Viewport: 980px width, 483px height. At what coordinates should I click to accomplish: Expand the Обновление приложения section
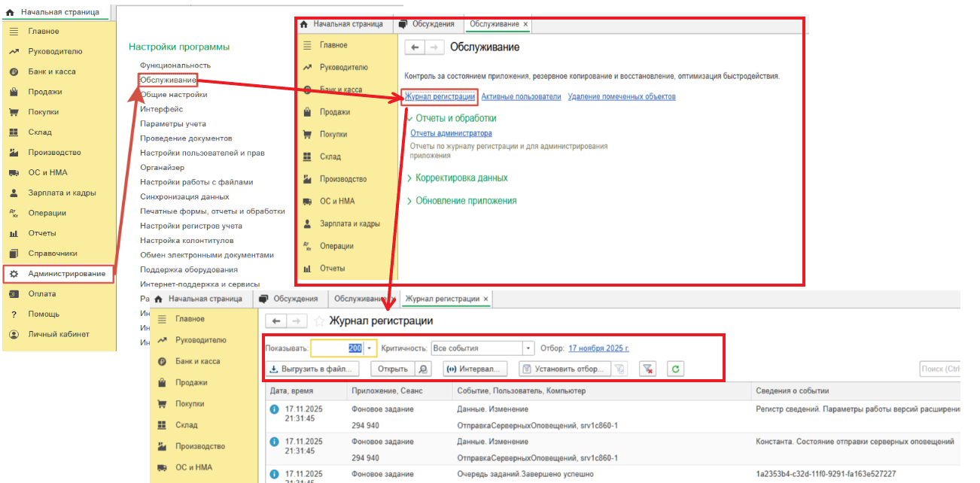(x=409, y=201)
